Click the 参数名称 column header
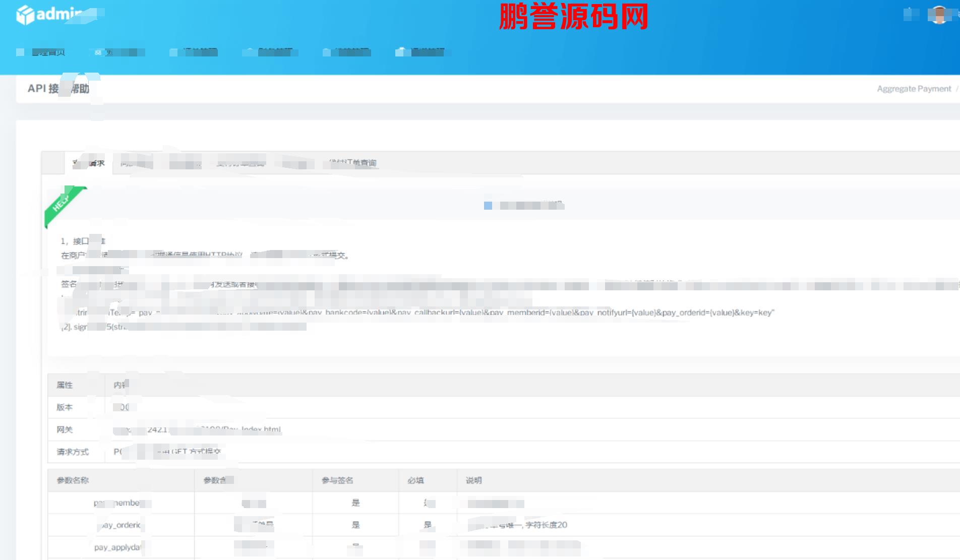Viewport: 960px width, 560px height. (x=73, y=480)
